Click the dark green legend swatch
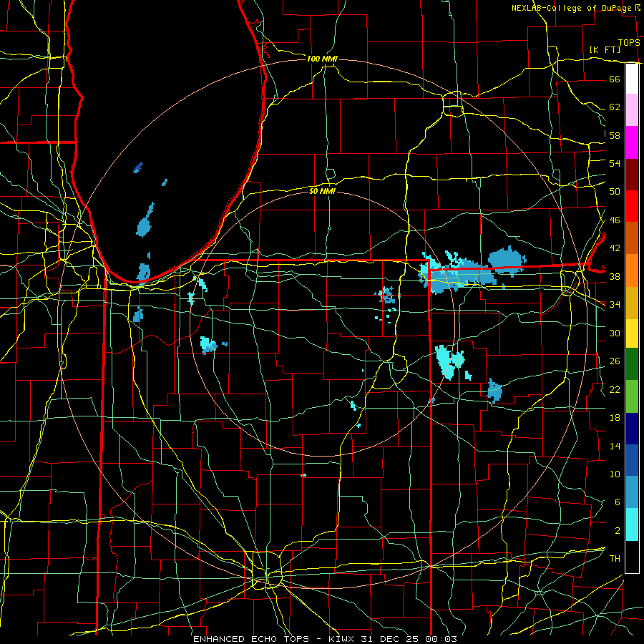 click(632, 364)
